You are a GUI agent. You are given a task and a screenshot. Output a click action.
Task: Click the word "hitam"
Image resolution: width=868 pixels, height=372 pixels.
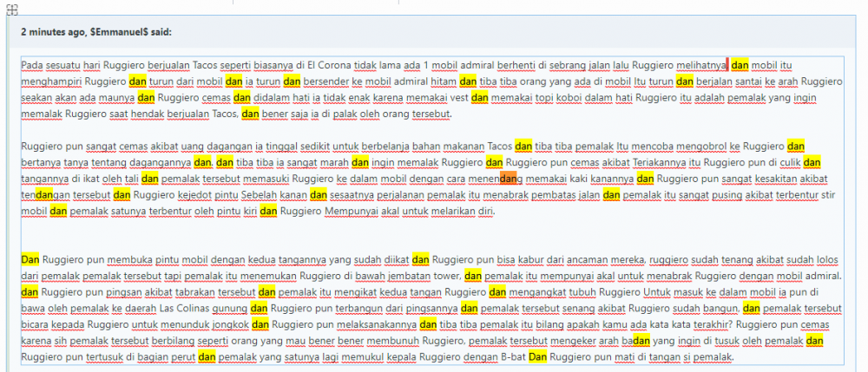pyautogui.click(x=445, y=82)
